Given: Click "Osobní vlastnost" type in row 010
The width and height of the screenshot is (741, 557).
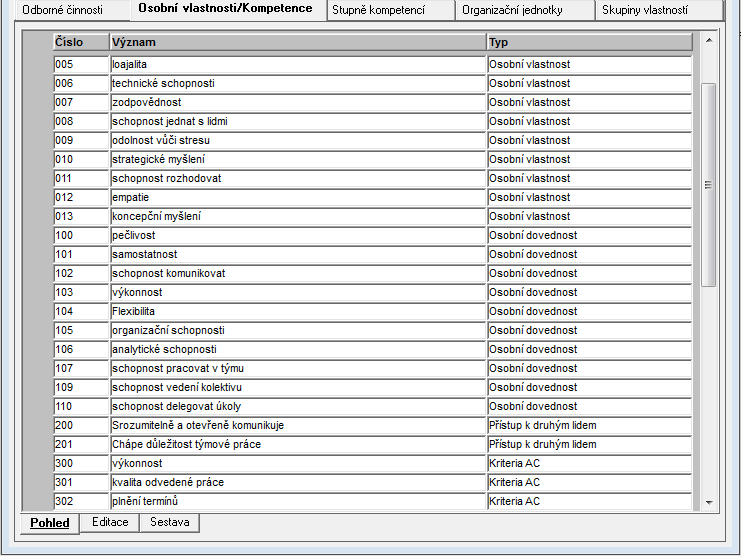Looking at the screenshot, I should click(x=590, y=159).
